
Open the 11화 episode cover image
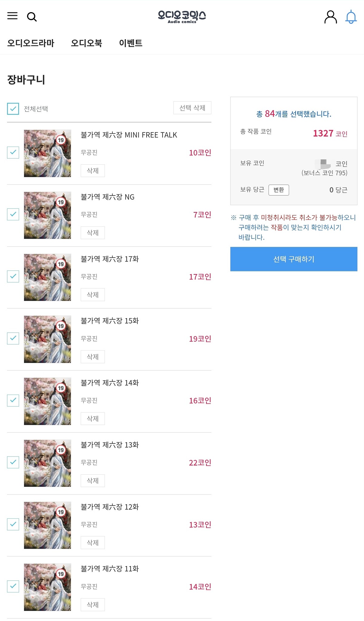(x=47, y=587)
